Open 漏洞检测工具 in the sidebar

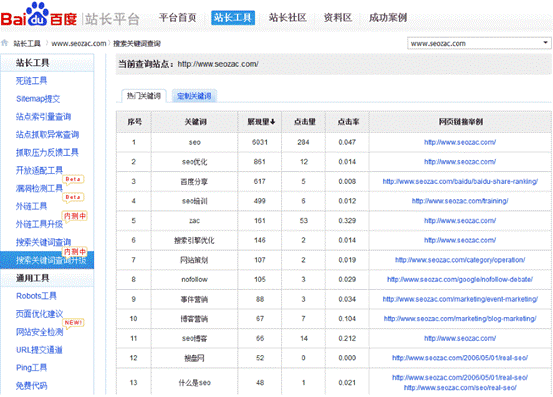pyautogui.click(x=39, y=188)
